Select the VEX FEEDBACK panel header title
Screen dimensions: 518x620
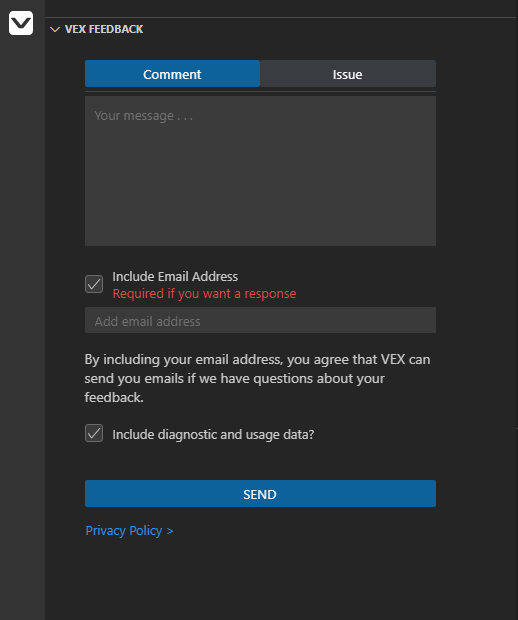pyautogui.click(x=104, y=29)
